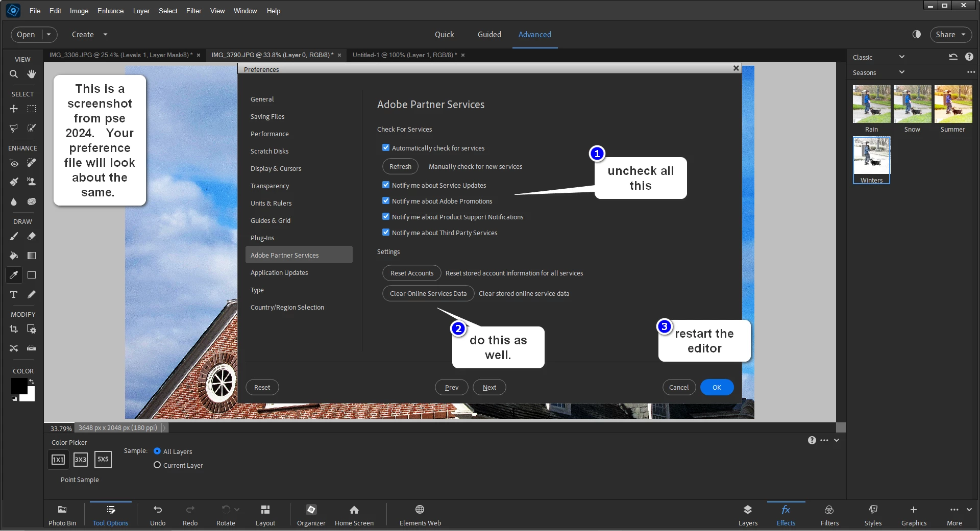Viewport: 980px width, 531px height.
Task: Go to the Home Screen
Action: (354, 515)
